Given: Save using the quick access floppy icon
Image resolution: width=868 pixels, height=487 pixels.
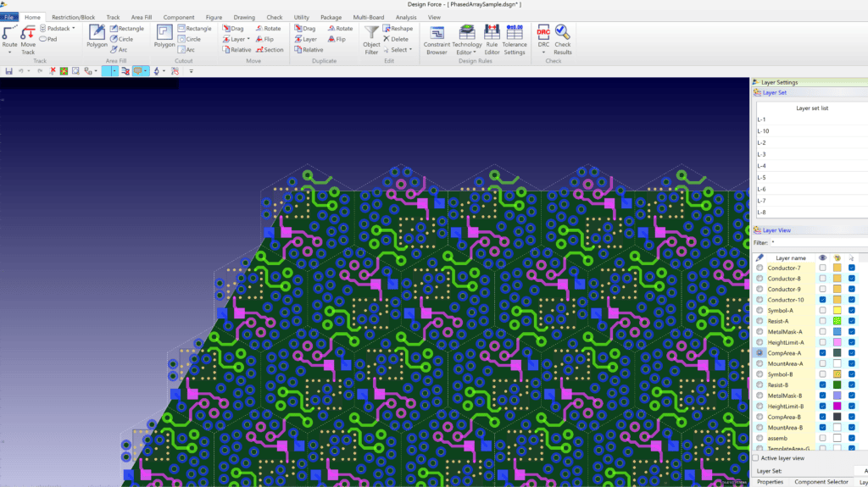Looking at the screenshot, I should [8, 71].
